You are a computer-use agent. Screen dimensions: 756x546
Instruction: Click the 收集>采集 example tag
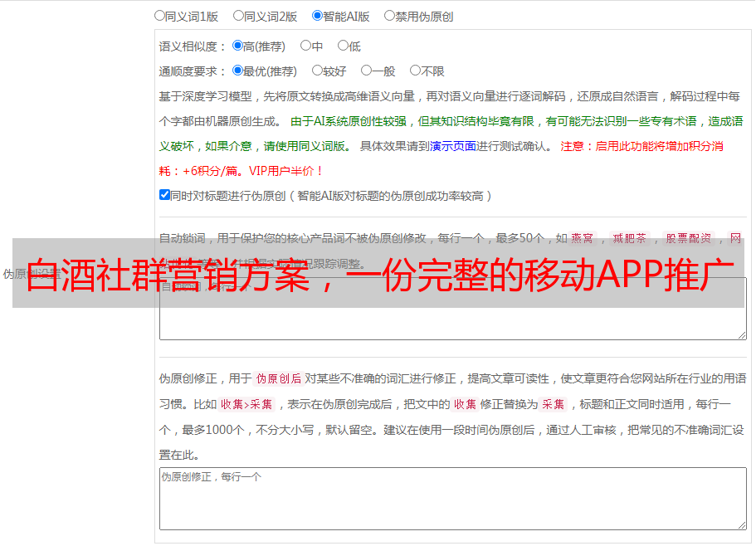(246, 405)
